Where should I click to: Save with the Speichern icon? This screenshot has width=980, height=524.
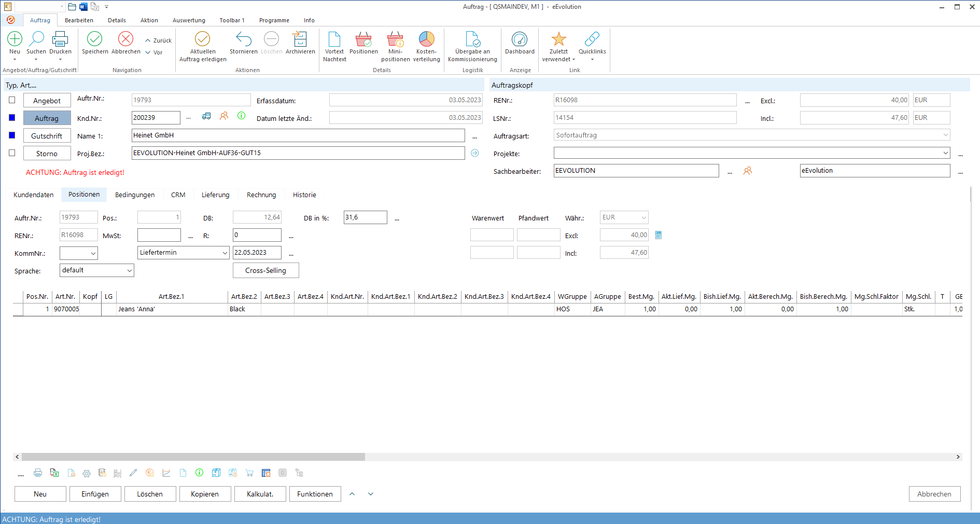95,39
